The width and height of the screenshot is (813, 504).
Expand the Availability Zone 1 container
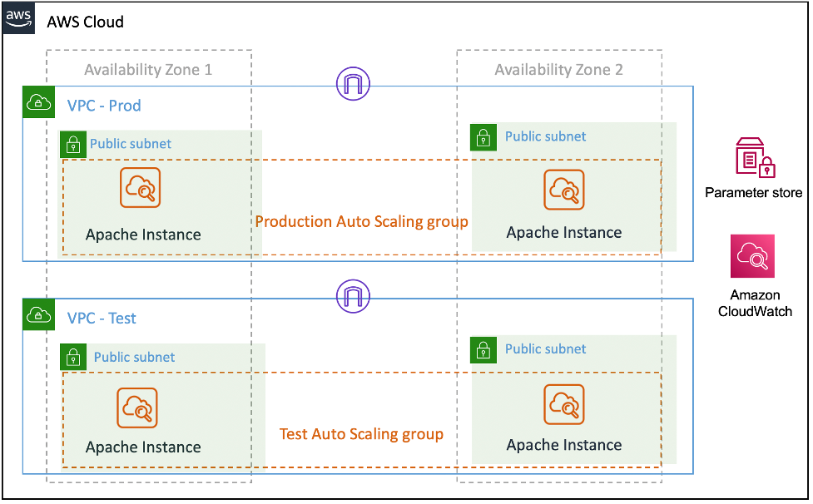tap(148, 70)
